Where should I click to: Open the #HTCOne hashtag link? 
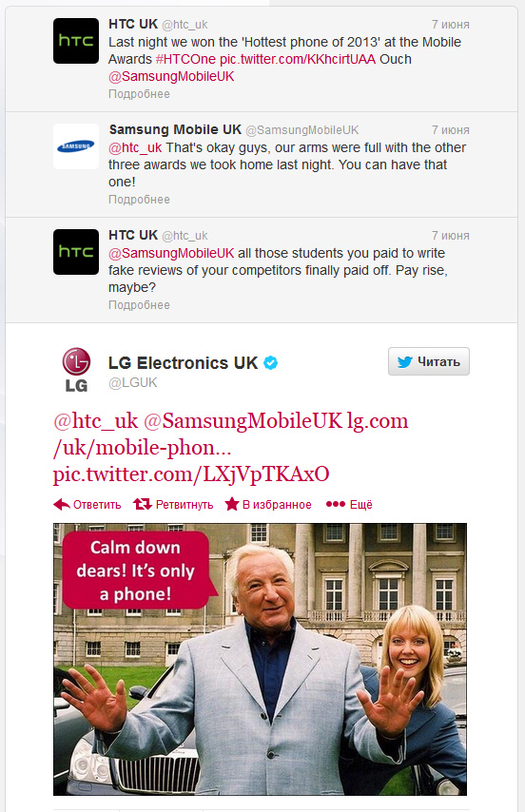[185, 59]
